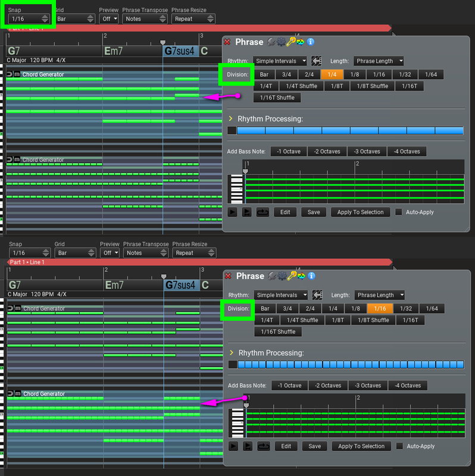Click the rainbow arrow icon in lower Phrase panel
This screenshot has width=475, height=476.
tap(301, 276)
